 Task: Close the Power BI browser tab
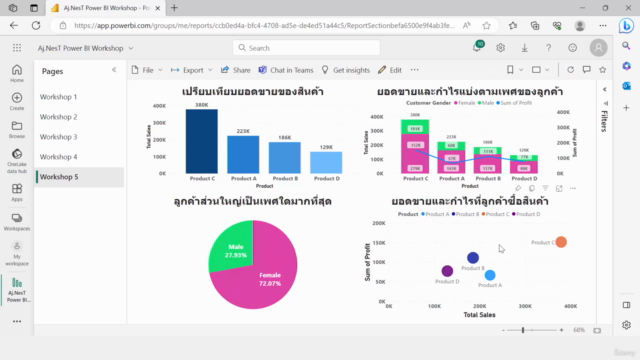[158, 8]
